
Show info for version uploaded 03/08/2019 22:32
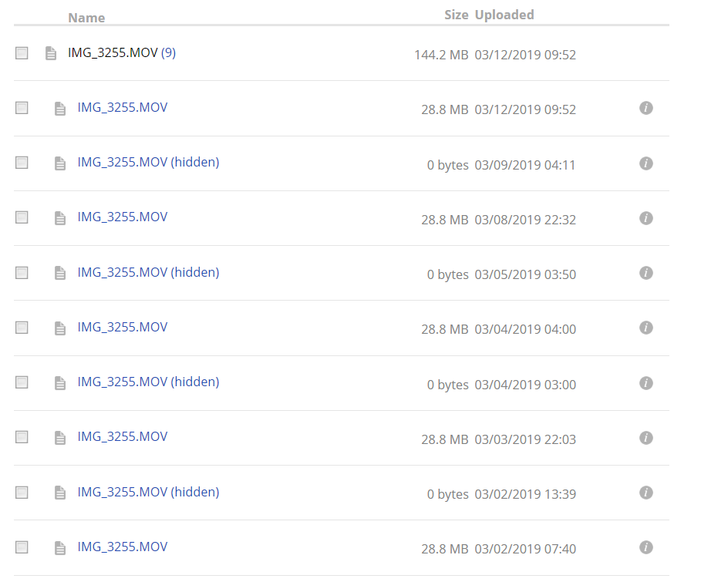646,218
